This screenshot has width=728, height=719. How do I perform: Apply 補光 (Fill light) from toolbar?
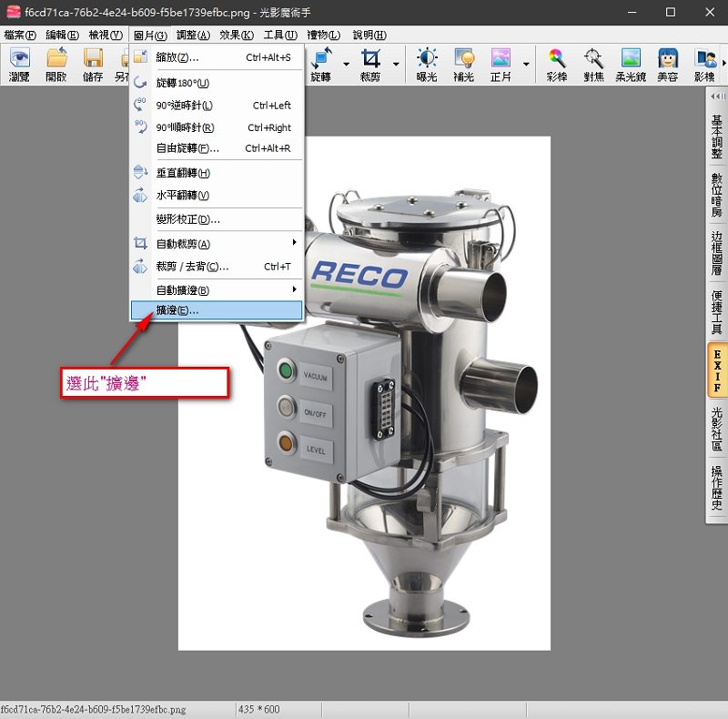(x=464, y=64)
